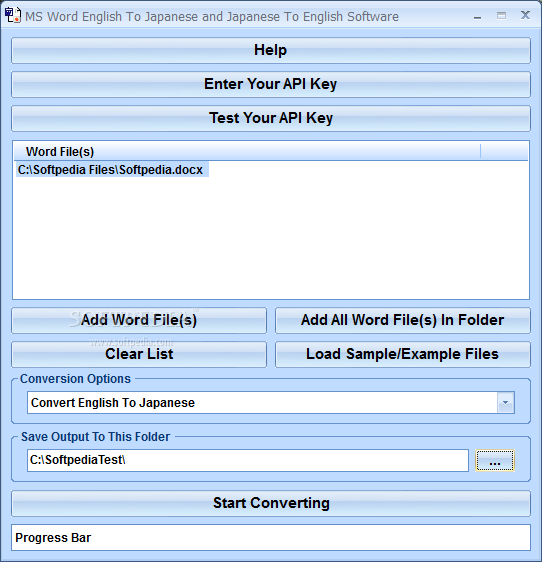Select the Convert English To Japanese combo box
Viewport: 542px width, 562px height.
[271, 403]
